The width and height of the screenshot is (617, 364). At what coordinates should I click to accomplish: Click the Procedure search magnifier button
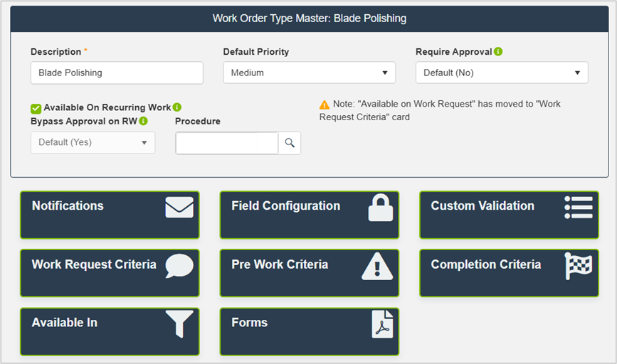click(290, 143)
